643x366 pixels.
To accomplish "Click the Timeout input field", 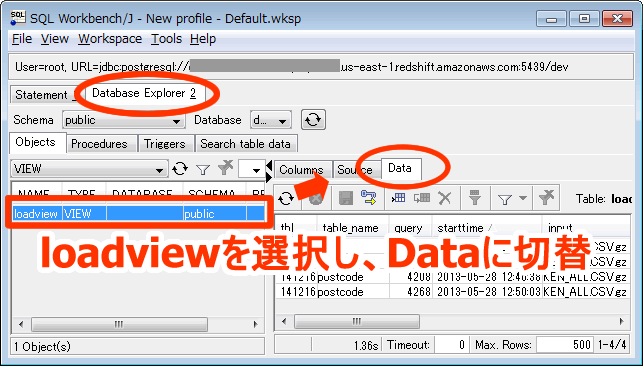I will point(451,345).
